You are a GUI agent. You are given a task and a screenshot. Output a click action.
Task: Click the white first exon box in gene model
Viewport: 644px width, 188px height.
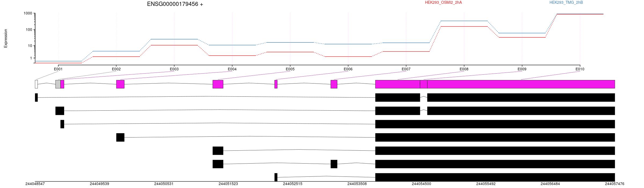[x=36, y=84]
